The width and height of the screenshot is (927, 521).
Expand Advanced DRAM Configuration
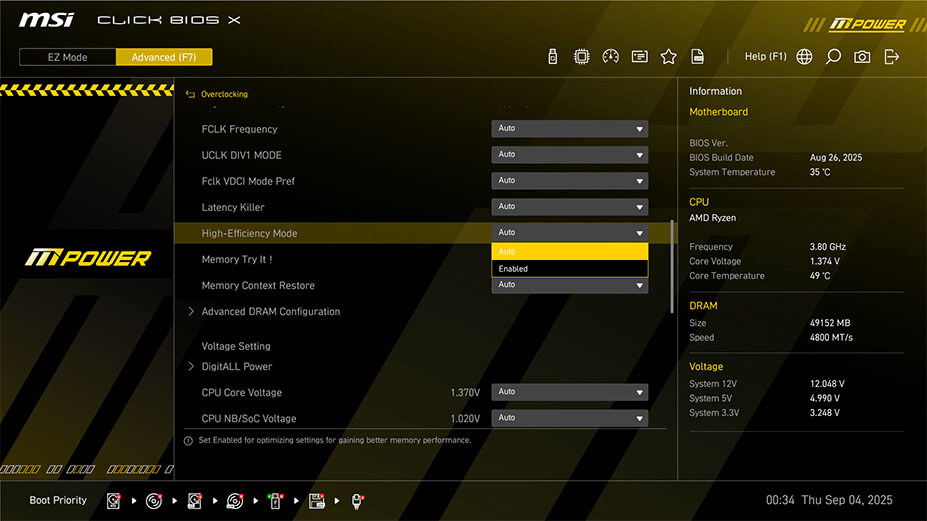270,312
